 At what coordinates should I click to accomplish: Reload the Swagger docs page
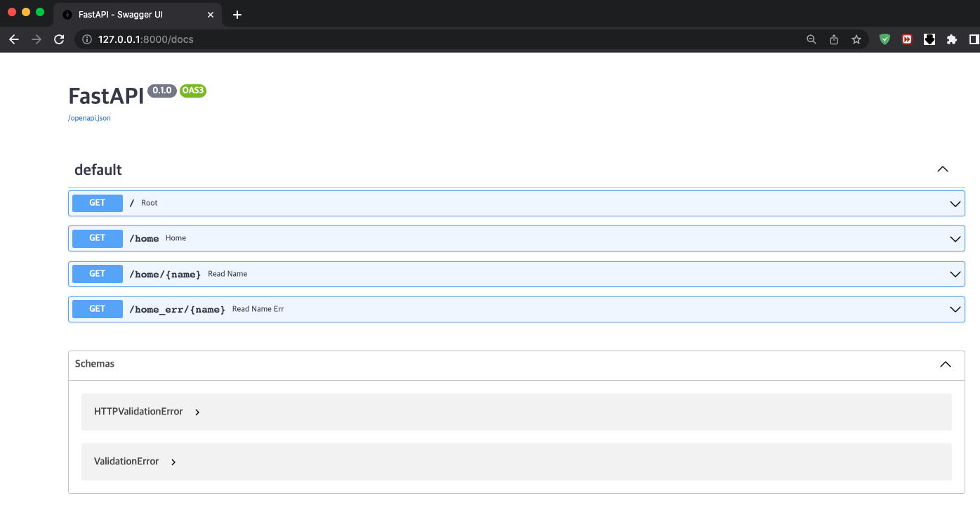[59, 39]
